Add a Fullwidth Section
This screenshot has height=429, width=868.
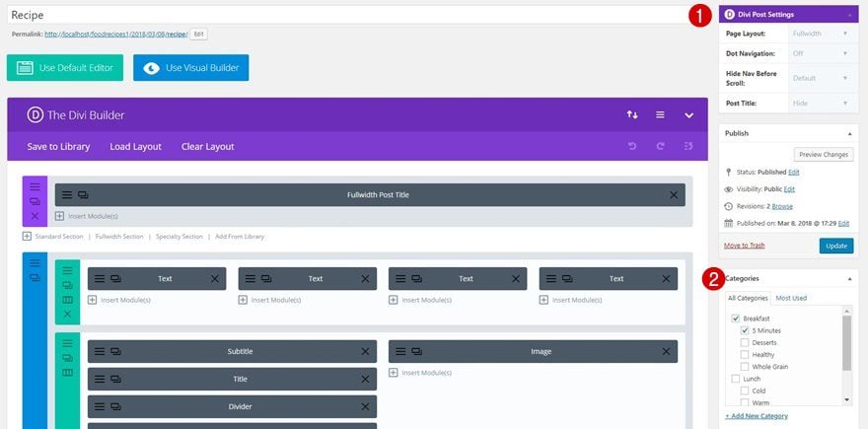pyautogui.click(x=119, y=237)
